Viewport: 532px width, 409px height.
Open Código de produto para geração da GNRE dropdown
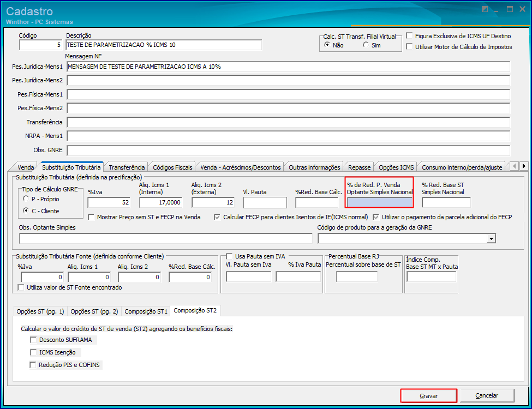[x=491, y=239]
